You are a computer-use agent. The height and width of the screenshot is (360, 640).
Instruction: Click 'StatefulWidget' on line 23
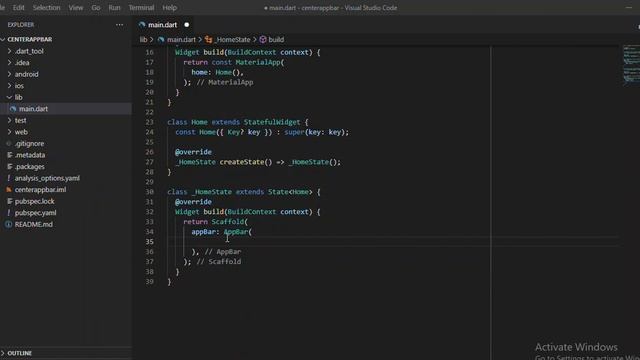(272, 122)
